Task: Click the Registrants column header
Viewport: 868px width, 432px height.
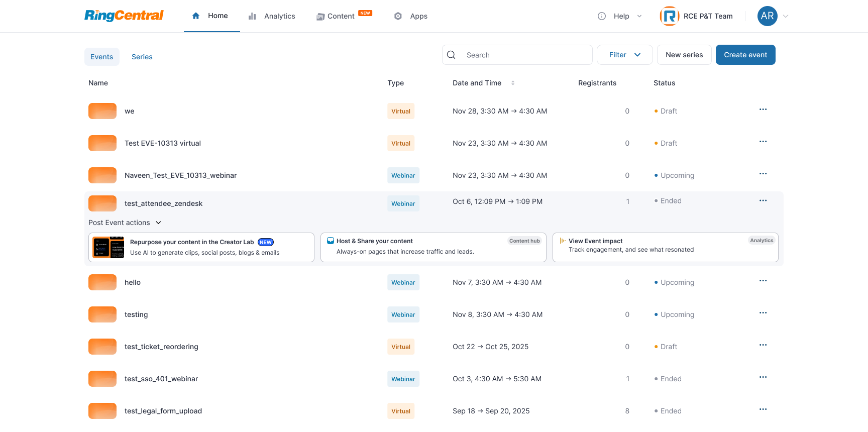Action: [597, 83]
